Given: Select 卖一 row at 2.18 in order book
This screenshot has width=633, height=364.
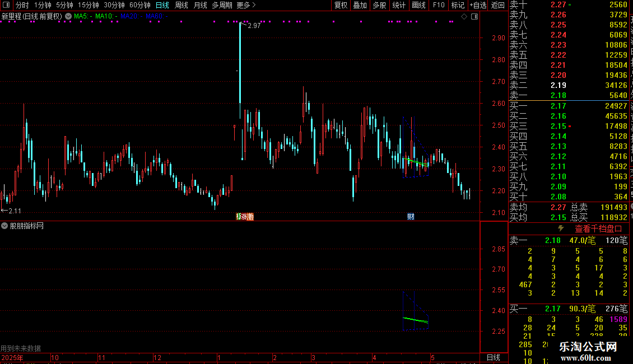Looking at the screenshot, I should [569, 95].
